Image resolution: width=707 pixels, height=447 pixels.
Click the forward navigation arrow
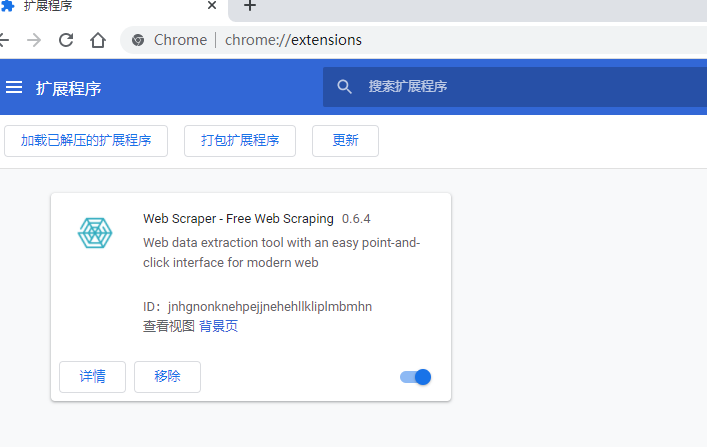34,40
